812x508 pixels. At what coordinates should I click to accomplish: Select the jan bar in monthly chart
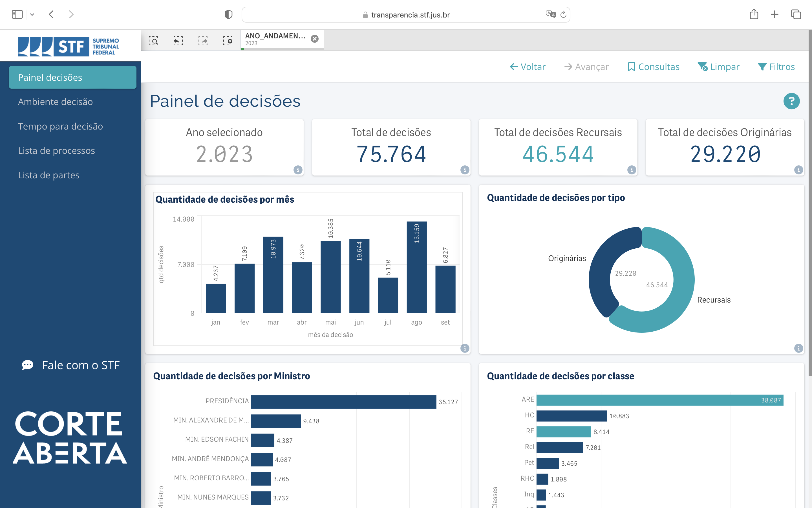[x=216, y=299]
